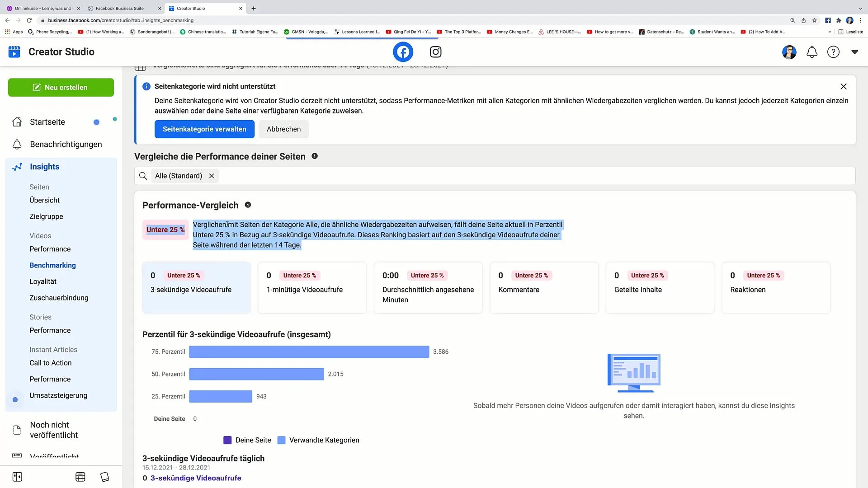Open the Chrome menu three dots

click(860, 20)
